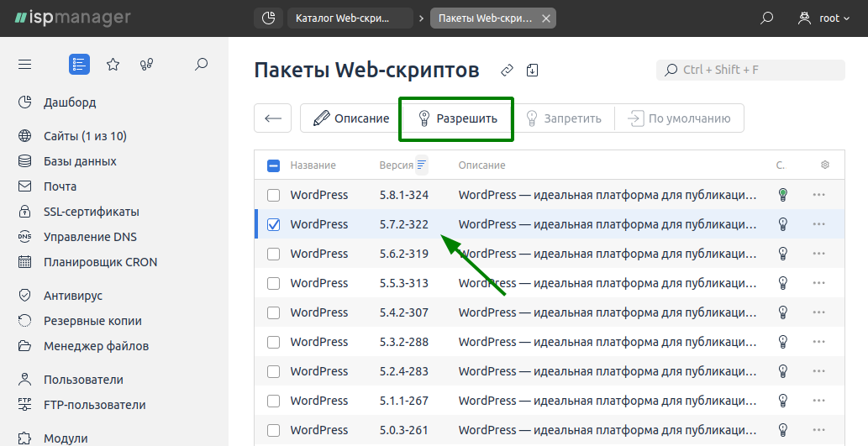
Task: Toggle the select-all checkbox in table header
Action: pyautogui.click(x=273, y=165)
